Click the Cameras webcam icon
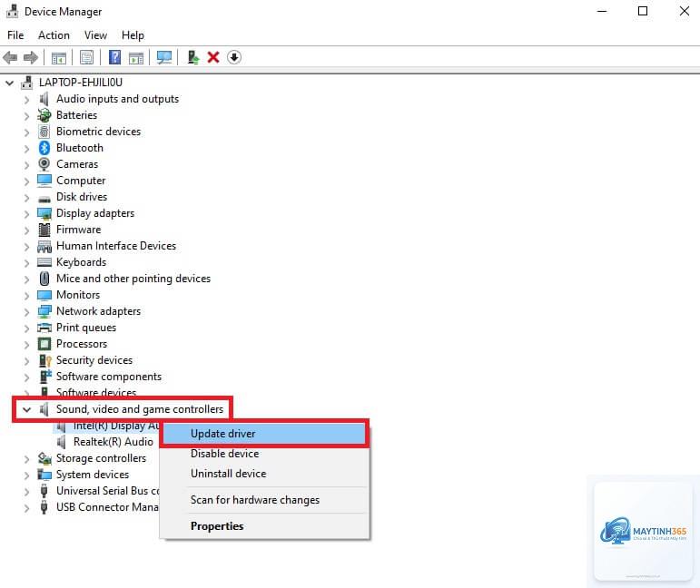Image resolution: width=700 pixels, height=588 pixels. pyautogui.click(x=44, y=164)
